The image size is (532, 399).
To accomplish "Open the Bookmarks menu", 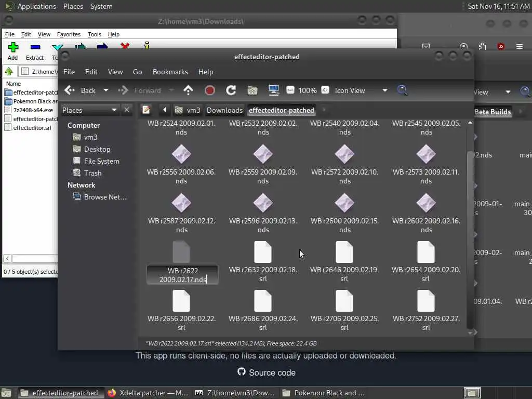I will (x=170, y=72).
